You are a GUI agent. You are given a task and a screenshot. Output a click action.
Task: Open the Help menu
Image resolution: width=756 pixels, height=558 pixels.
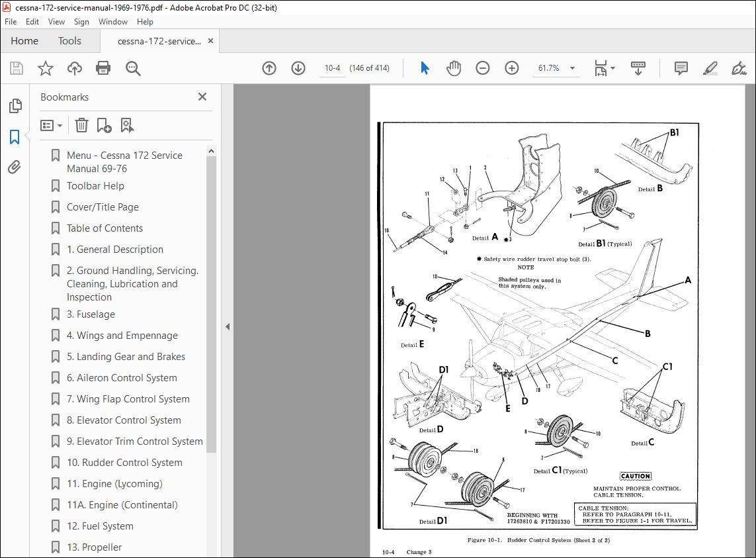(x=145, y=22)
